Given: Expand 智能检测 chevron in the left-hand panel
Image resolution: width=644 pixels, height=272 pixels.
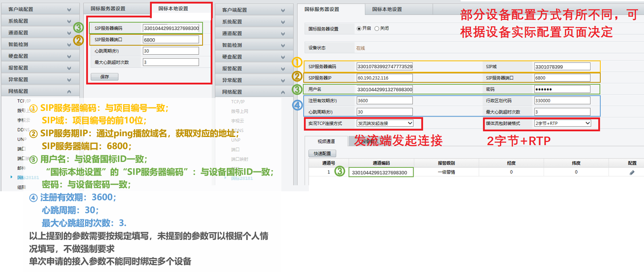Looking at the screenshot, I should point(69,44).
